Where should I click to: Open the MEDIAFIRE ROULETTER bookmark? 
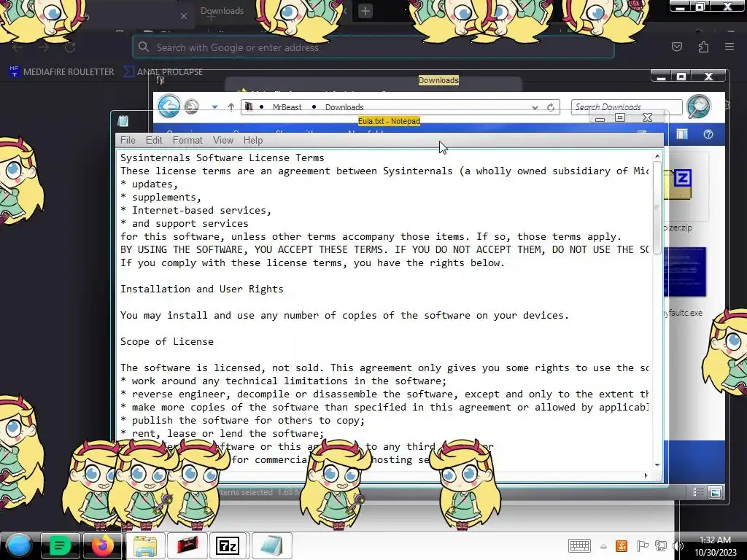(x=62, y=72)
